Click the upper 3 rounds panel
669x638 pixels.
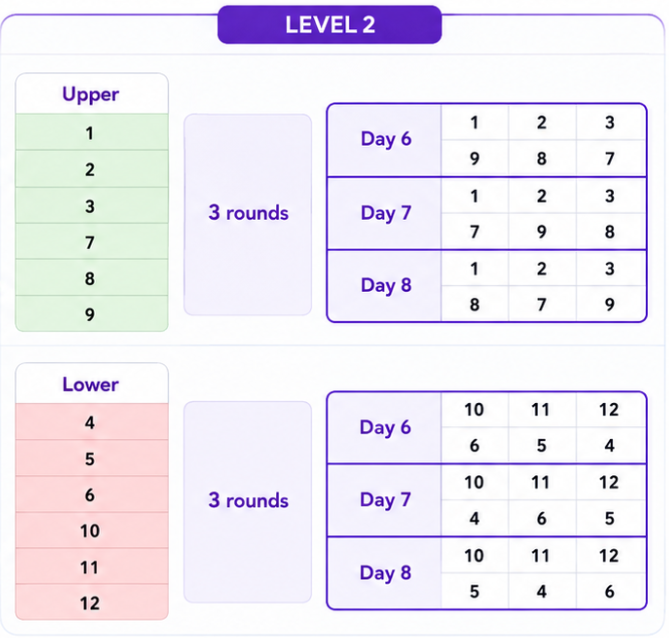coord(247,214)
